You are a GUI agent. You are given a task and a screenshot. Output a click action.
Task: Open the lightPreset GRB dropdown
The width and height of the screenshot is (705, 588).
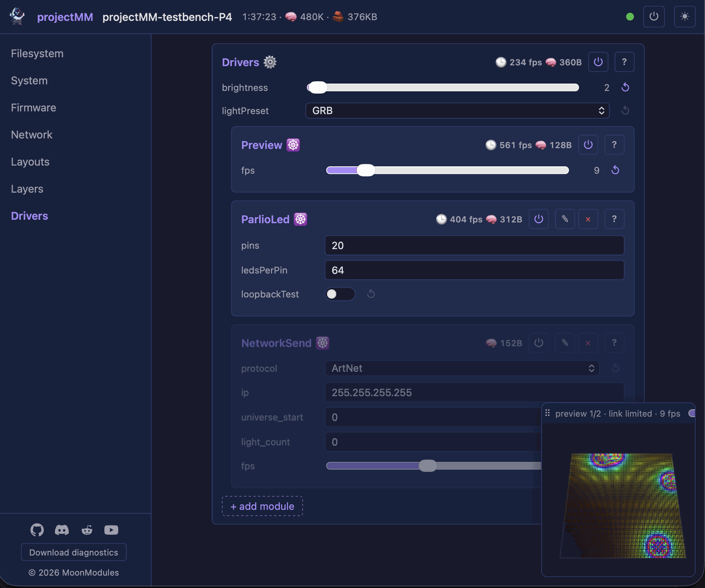(457, 110)
